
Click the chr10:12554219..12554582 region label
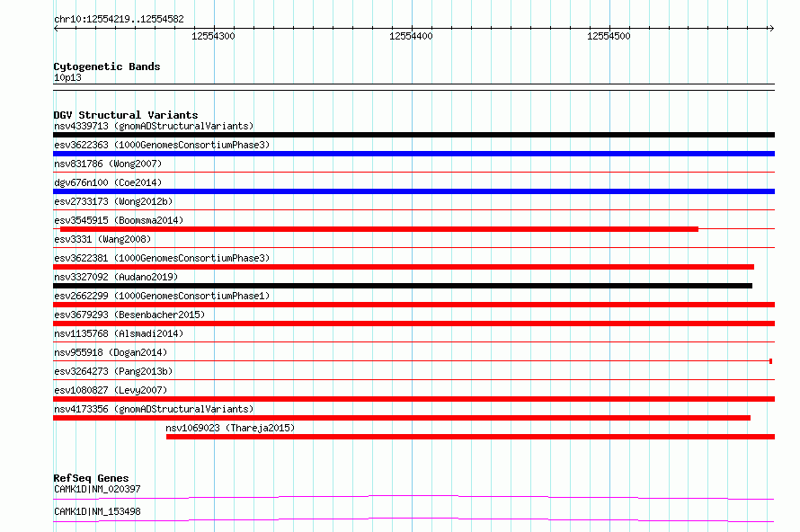pyautogui.click(x=119, y=20)
